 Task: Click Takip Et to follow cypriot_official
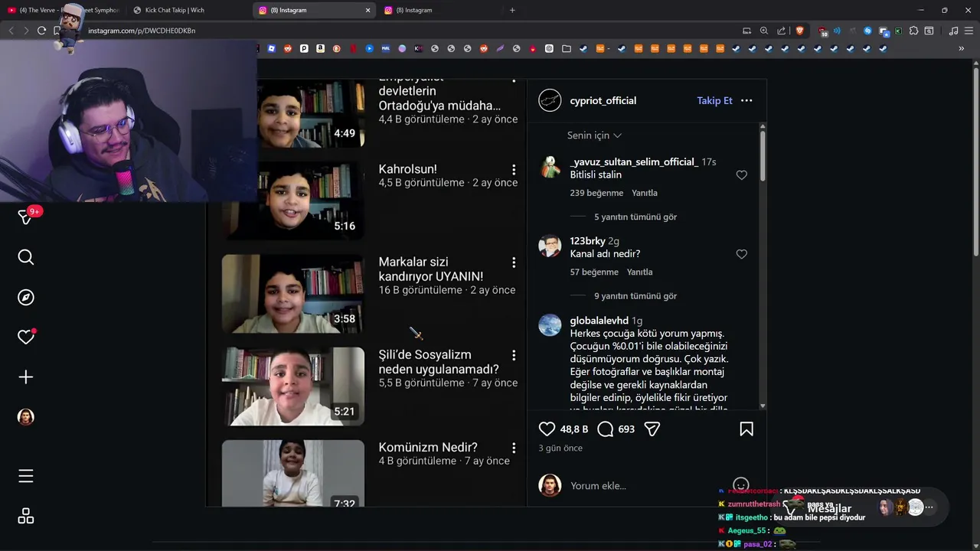(714, 100)
